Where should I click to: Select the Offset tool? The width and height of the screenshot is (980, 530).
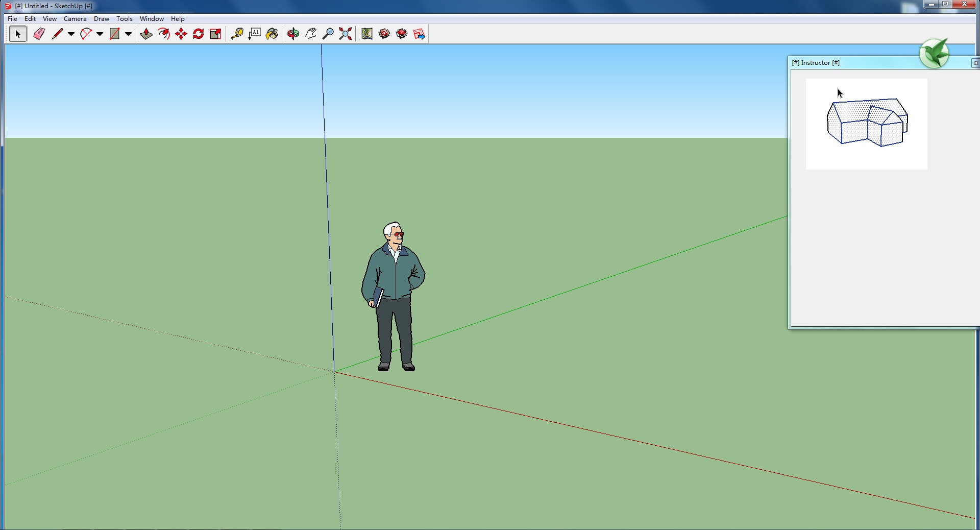click(164, 34)
